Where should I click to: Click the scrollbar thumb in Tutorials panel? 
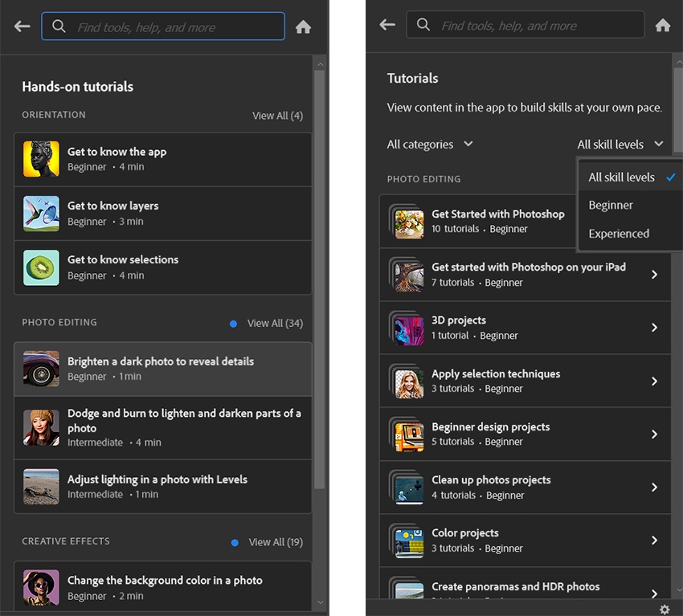point(678,109)
